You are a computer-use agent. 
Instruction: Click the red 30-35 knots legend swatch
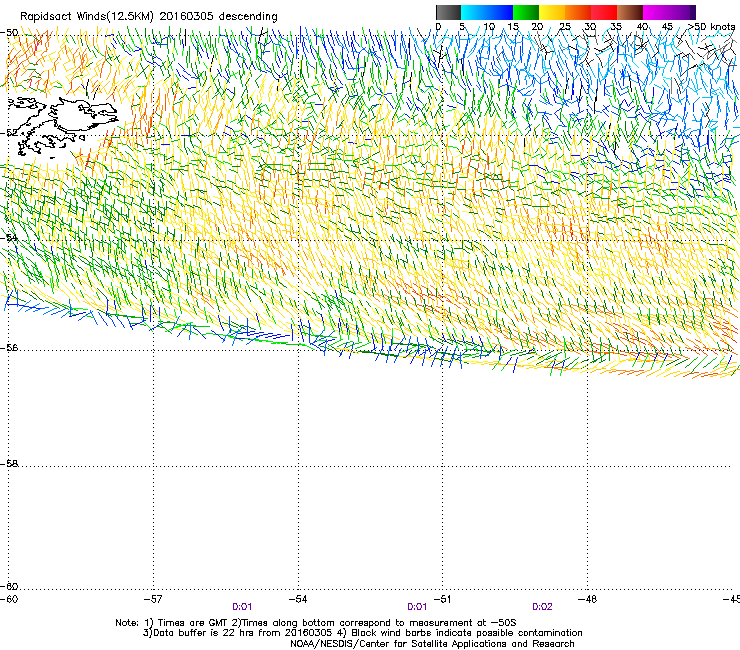coord(604,12)
